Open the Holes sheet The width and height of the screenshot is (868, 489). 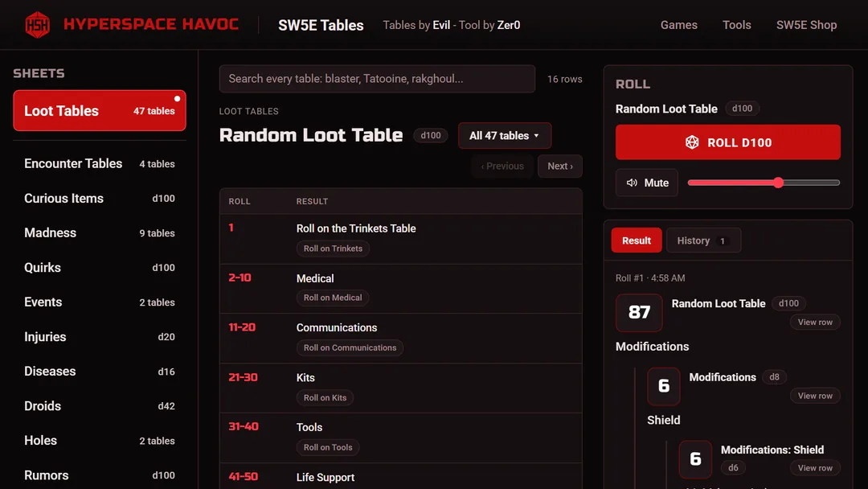[100, 441]
